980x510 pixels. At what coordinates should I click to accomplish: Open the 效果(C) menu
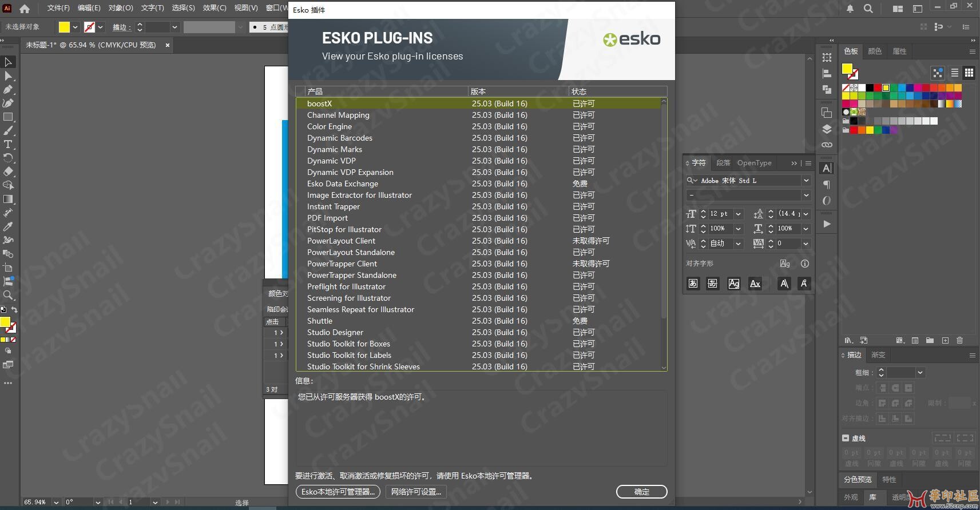(x=215, y=8)
